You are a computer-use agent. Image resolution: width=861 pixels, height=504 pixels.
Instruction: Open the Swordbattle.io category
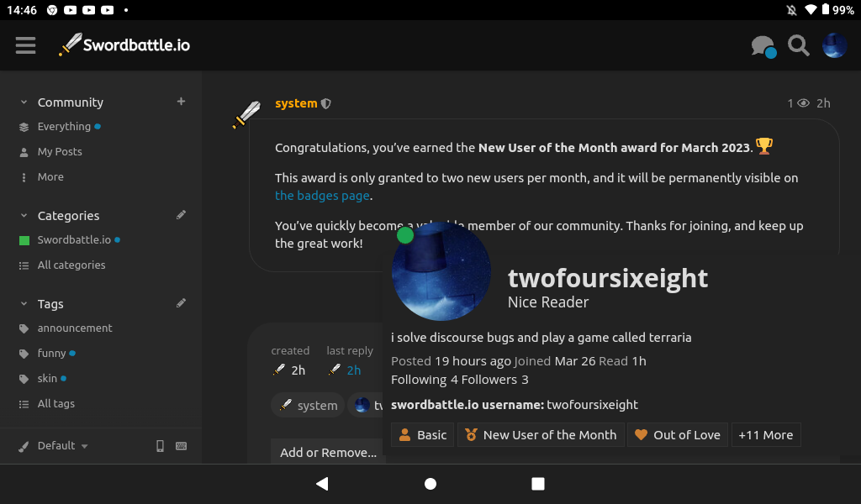(74, 239)
